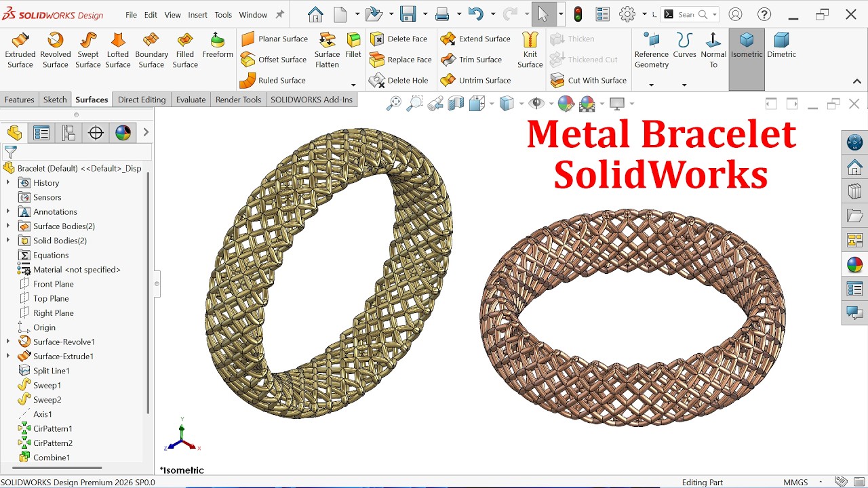Toggle the Select cursor tool
868x488 pixels.
pyautogui.click(x=542, y=14)
